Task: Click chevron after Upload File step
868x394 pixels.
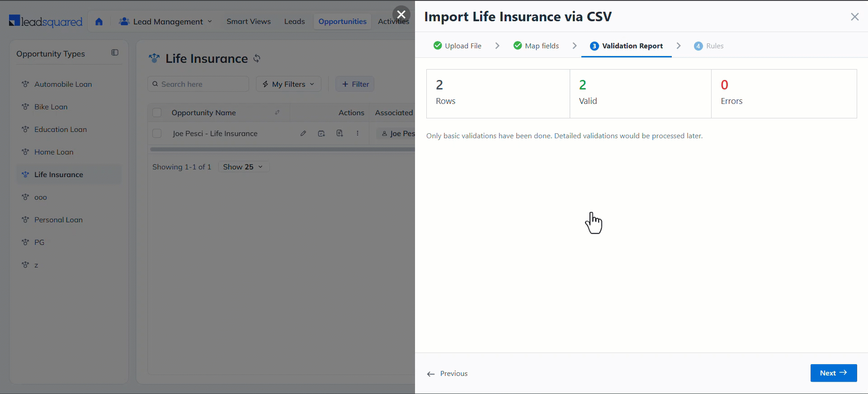Action: [497, 46]
